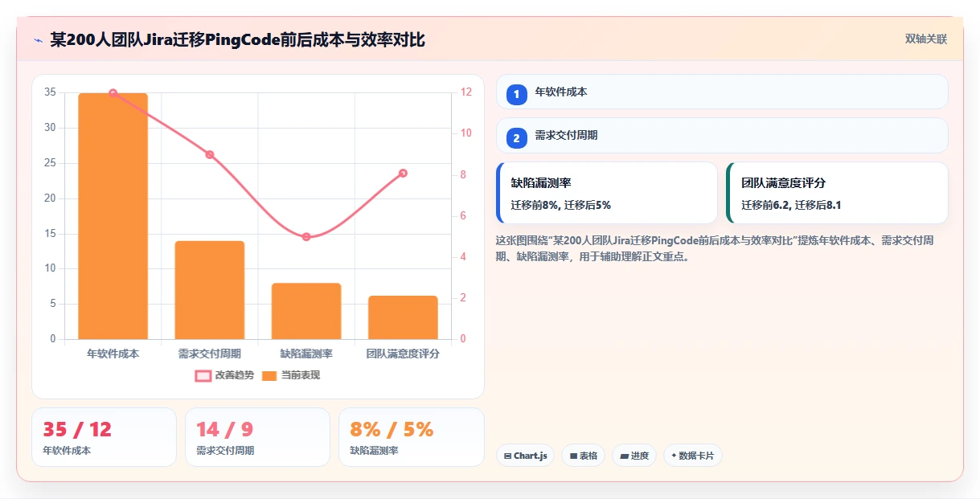Toggle the 改善趋势 legend entry
980x499 pixels.
224,375
